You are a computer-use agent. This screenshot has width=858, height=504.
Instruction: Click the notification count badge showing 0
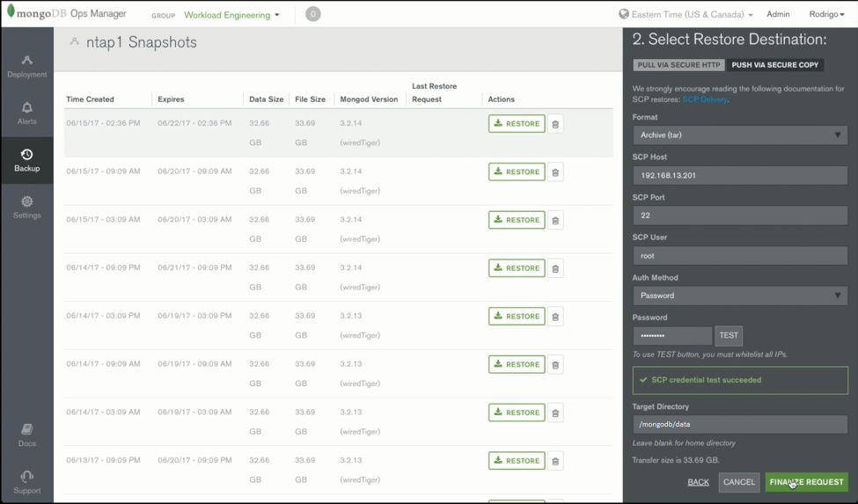click(x=312, y=14)
